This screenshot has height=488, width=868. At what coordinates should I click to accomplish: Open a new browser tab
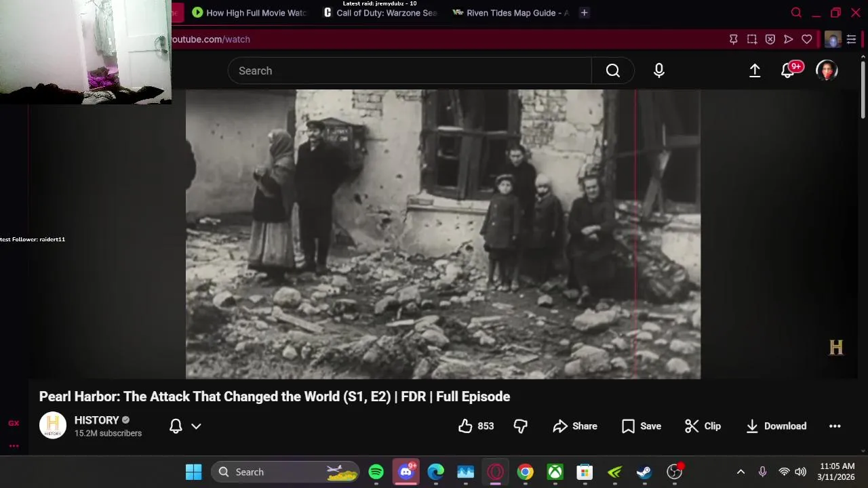pos(584,13)
